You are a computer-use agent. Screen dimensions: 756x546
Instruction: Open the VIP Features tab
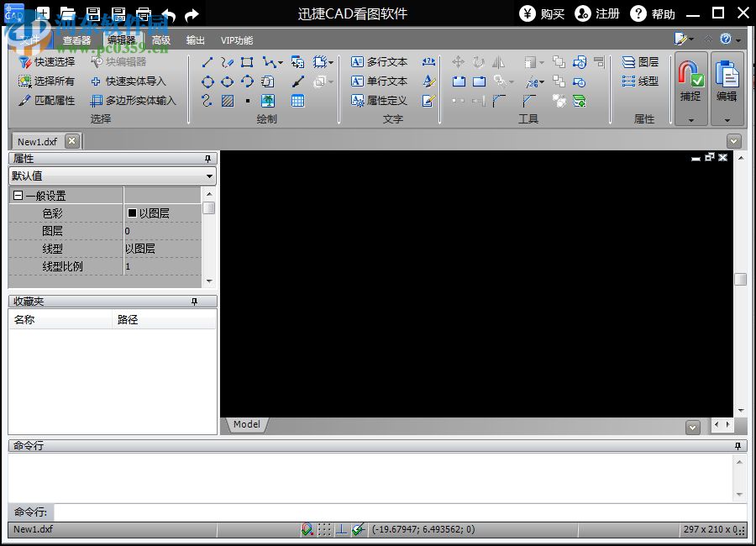point(236,40)
